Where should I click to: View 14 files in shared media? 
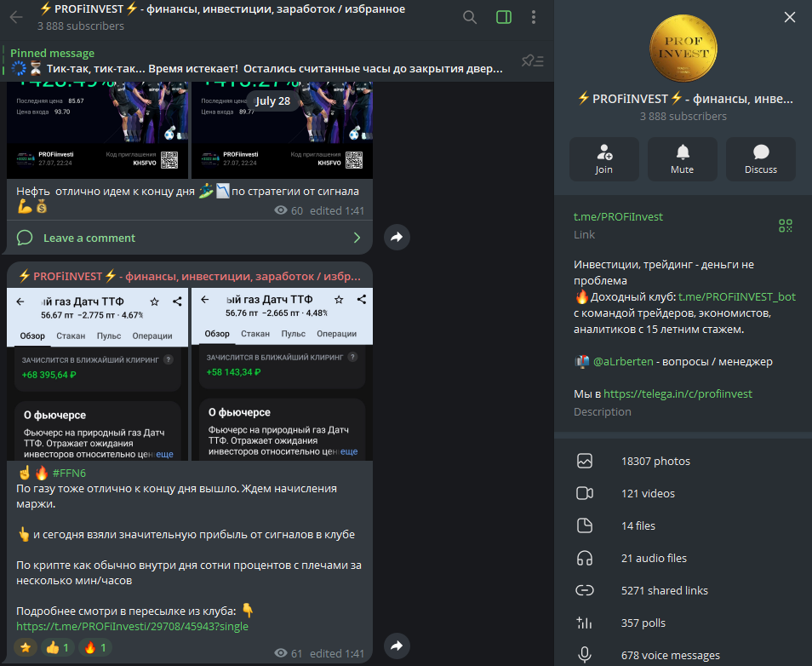683,525
